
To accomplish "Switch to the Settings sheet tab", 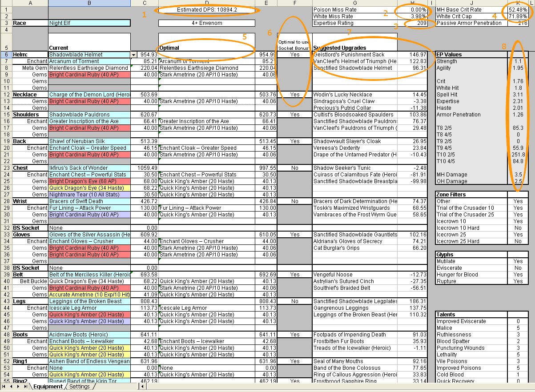I will pos(80,387).
